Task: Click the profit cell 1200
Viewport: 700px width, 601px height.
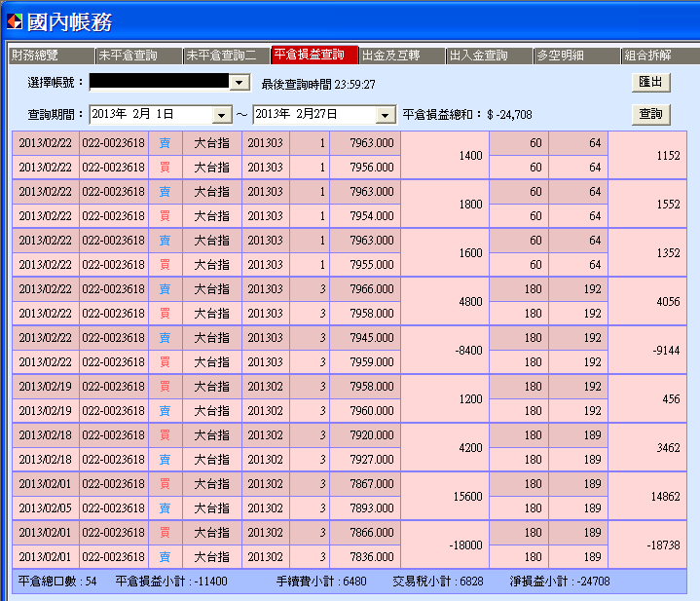Action: 445,398
